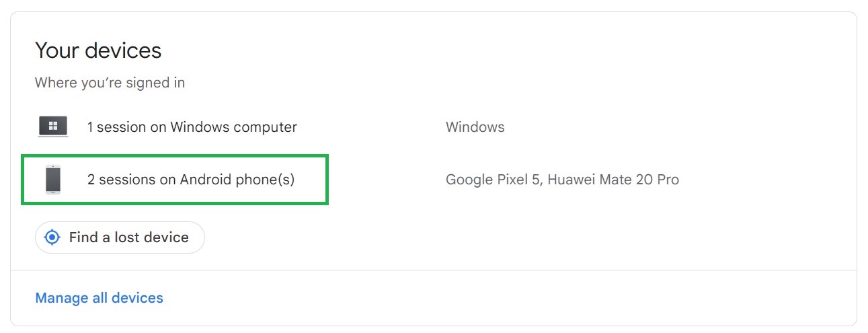Click the Where you're signed in subtitle
The image size is (868, 333).
tap(110, 83)
